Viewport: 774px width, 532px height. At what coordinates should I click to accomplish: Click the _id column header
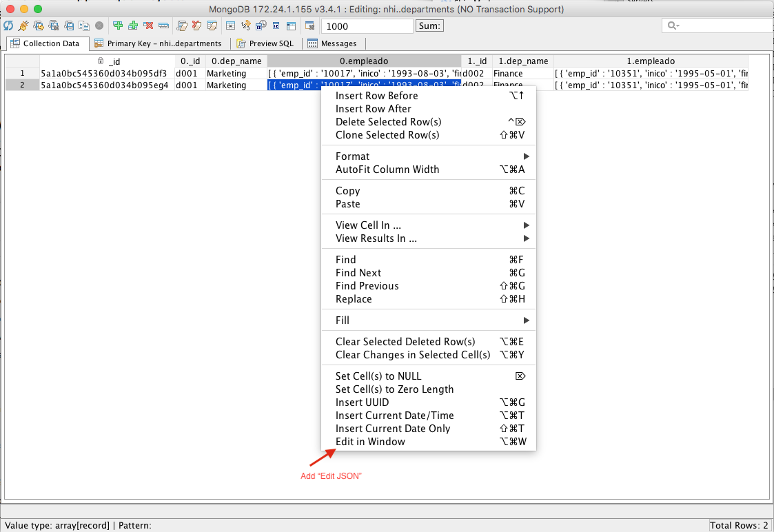point(107,61)
